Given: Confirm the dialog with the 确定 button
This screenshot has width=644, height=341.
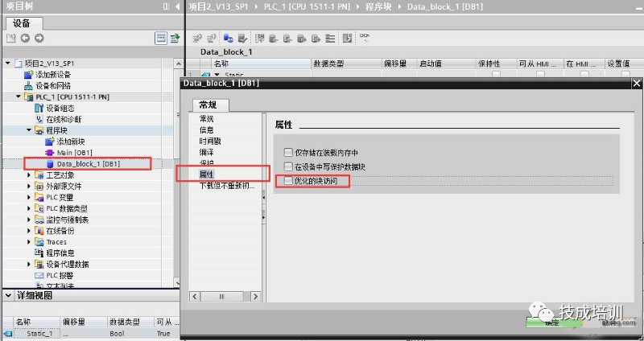Looking at the screenshot, I should [552, 323].
